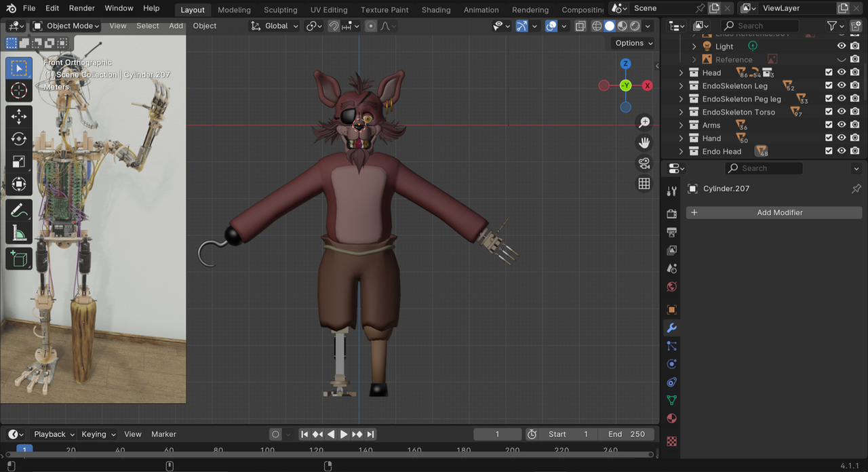Open the Object Constraints tab
The image size is (868, 472).
tap(671, 382)
